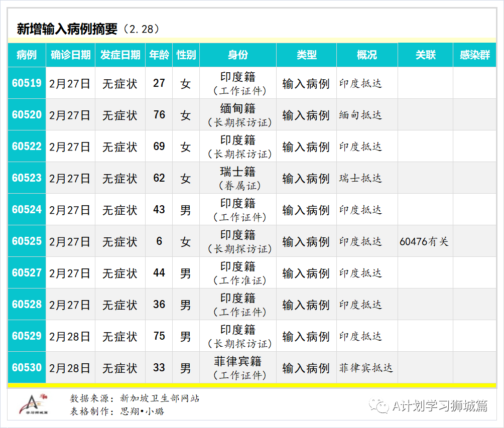Click the 感染群 column header

pyautogui.click(x=474, y=55)
